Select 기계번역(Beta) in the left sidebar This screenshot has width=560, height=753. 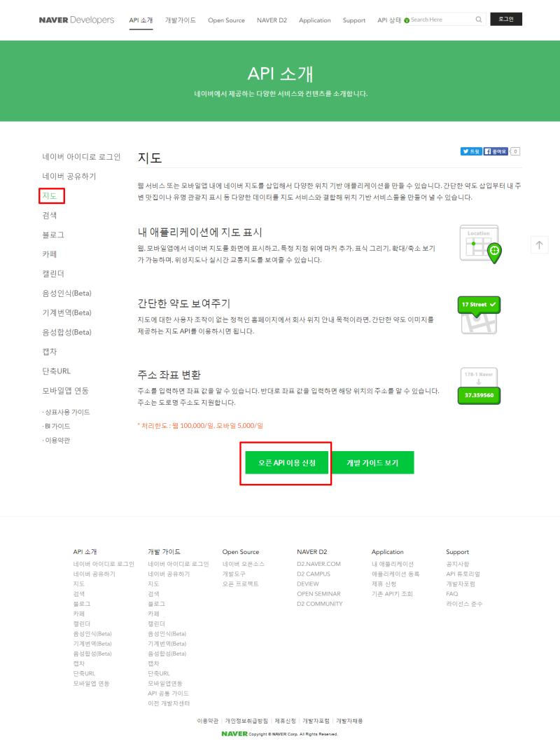point(66,312)
